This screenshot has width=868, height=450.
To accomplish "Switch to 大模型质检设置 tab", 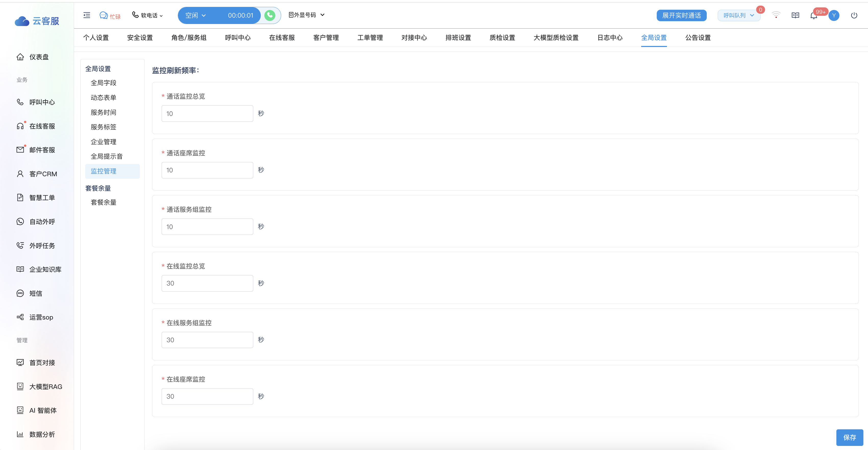I will [x=556, y=38].
